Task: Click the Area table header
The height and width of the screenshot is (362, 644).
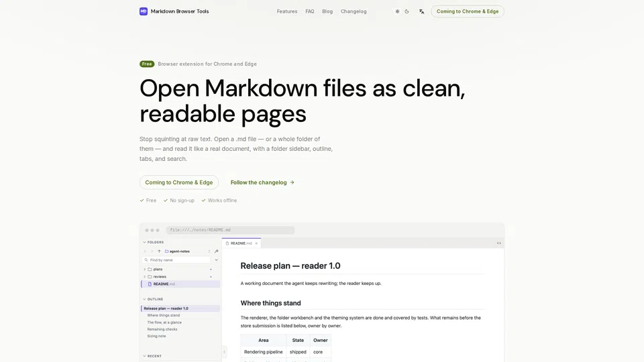Action: tap(263, 341)
